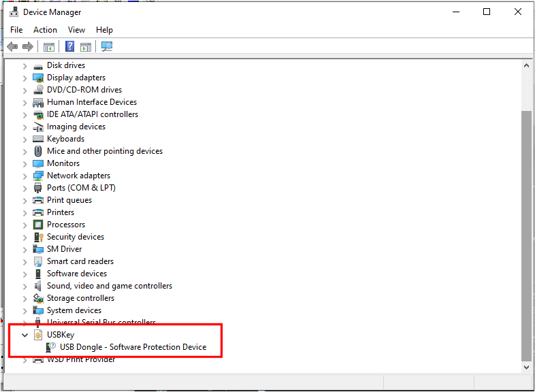Click the Ports (COM & LPT) icon
Image resolution: width=535 pixels, height=392 pixels.
38,188
